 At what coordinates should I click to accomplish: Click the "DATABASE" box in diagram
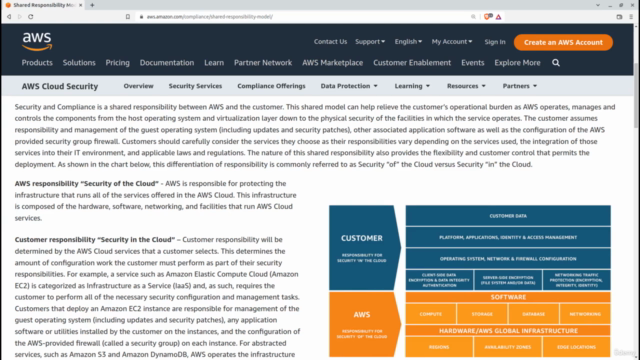[x=533, y=314]
